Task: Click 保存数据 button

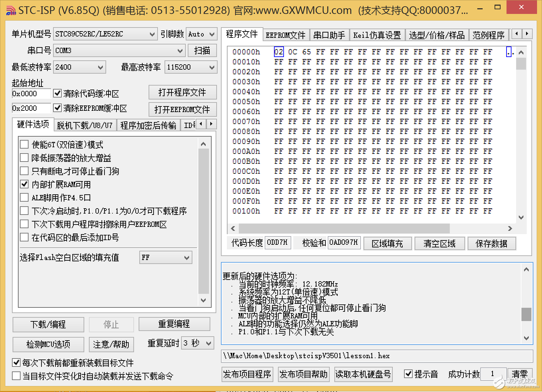Action: [492, 243]
